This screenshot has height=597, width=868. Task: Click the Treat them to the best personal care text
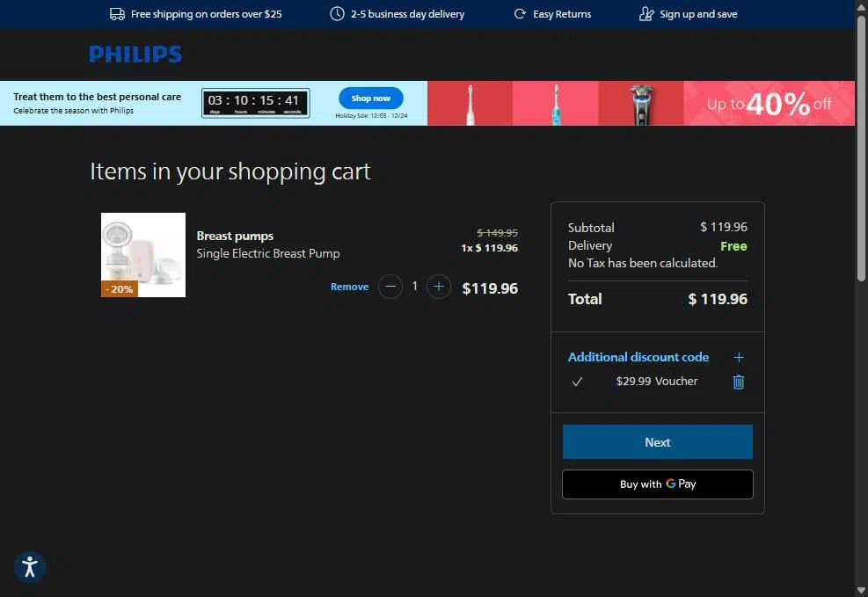coord(98,97)
